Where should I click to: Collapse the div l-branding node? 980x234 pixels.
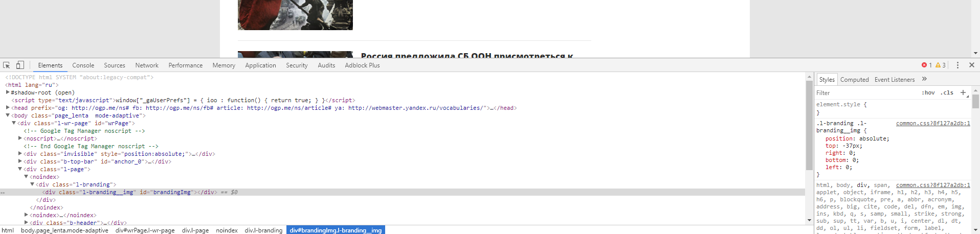[x=32, y=184]
